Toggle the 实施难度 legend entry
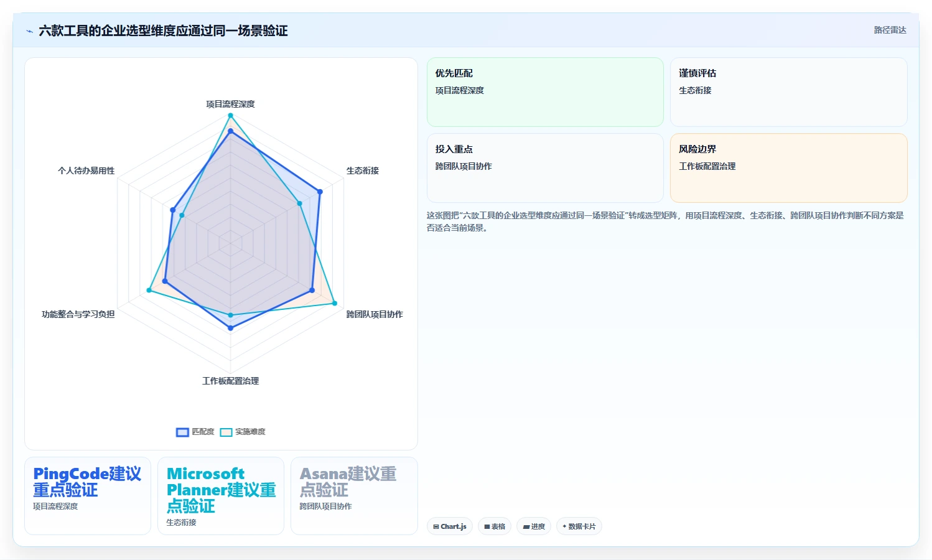This screenshot has width=932, height=560. (x=243, y=432)
